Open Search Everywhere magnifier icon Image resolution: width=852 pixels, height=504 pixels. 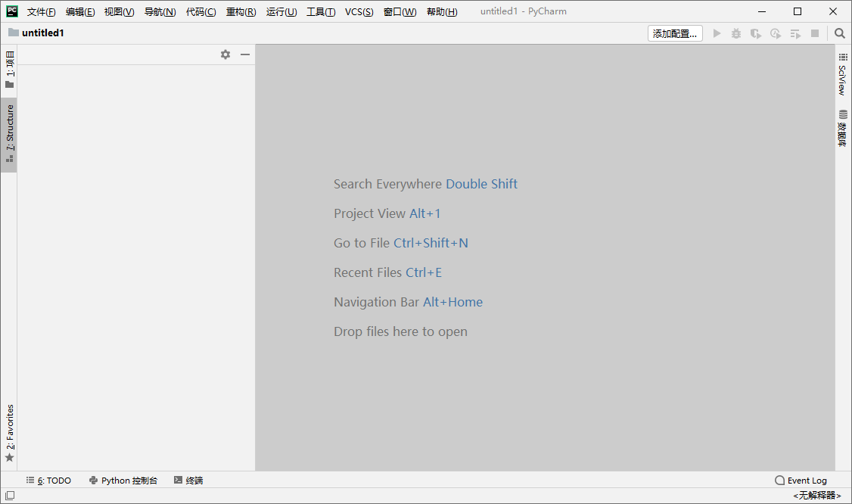840,33
